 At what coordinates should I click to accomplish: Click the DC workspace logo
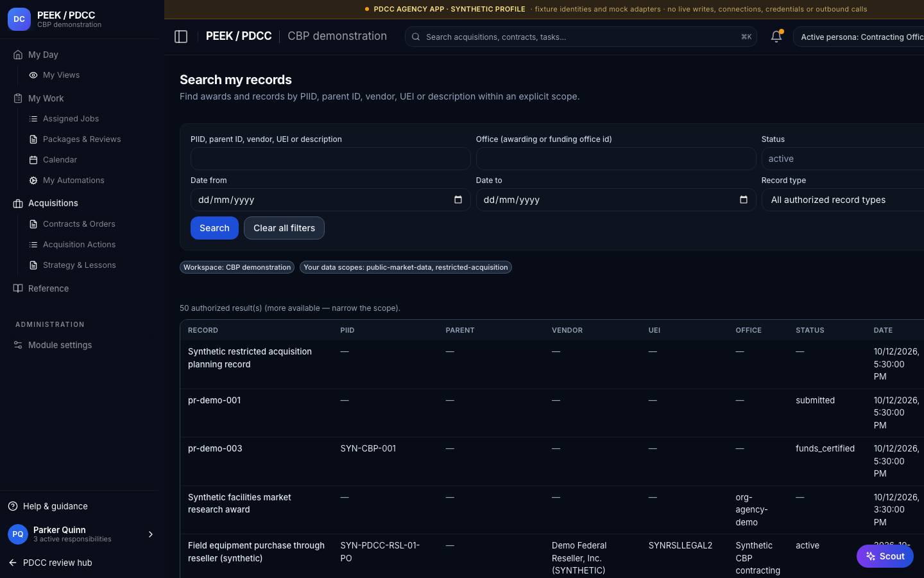pyautogui.click(x=19, y=19)
